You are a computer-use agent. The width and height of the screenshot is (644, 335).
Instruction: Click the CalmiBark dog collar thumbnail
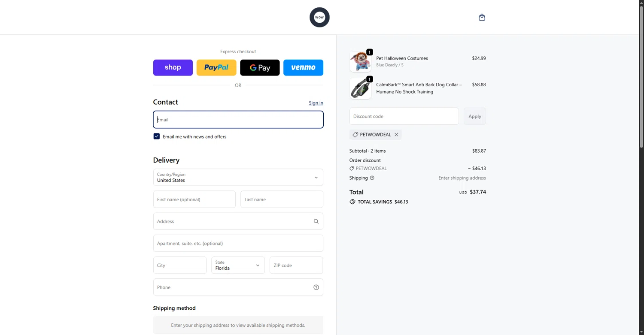coord(361,88)
